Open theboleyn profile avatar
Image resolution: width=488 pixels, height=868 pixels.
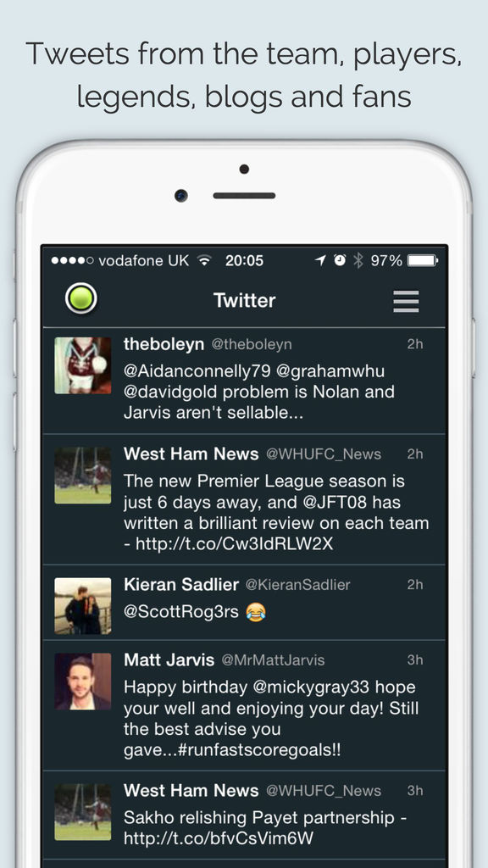pyautogui.click(x=82, y=365)
